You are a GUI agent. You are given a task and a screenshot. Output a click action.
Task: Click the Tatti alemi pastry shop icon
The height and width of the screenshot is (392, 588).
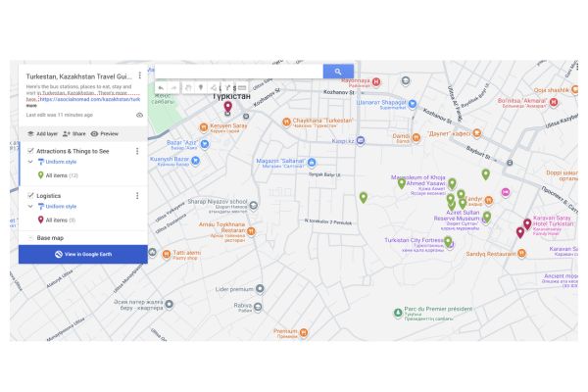point(167,255)
